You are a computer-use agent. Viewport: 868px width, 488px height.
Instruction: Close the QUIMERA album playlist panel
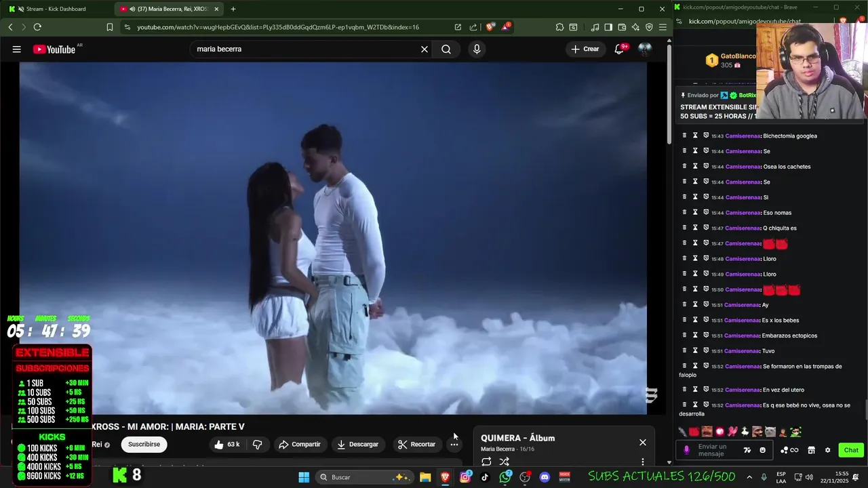click(643, 443)
